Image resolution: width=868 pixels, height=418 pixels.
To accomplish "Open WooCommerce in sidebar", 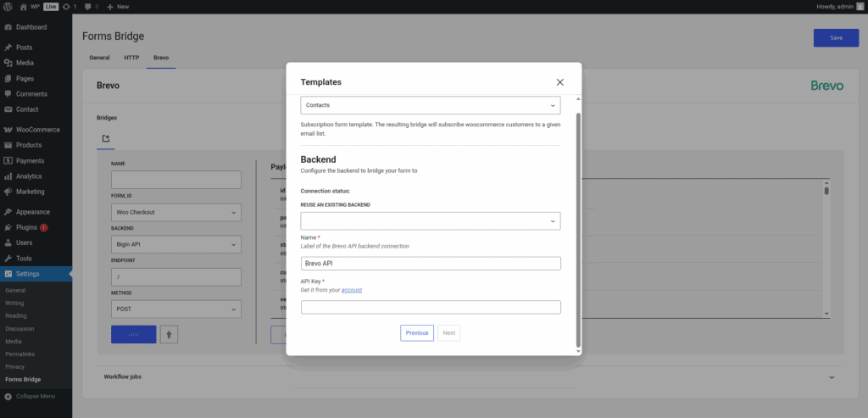I will coord(36,130).
